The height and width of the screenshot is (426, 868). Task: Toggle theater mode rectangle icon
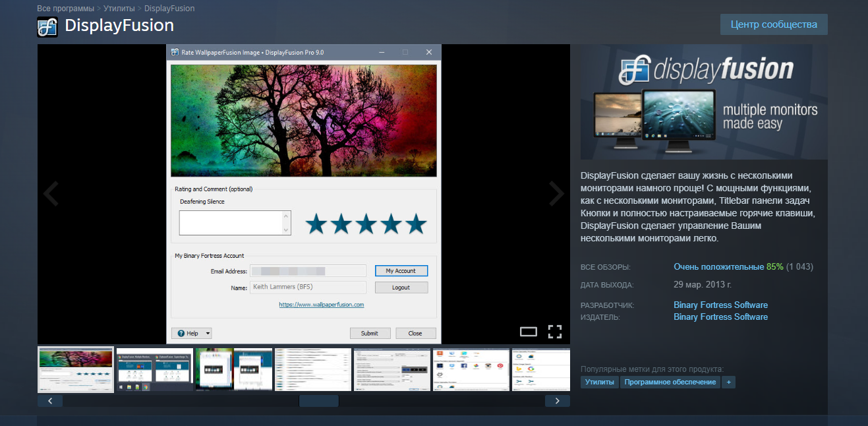(x=529, y=332)
